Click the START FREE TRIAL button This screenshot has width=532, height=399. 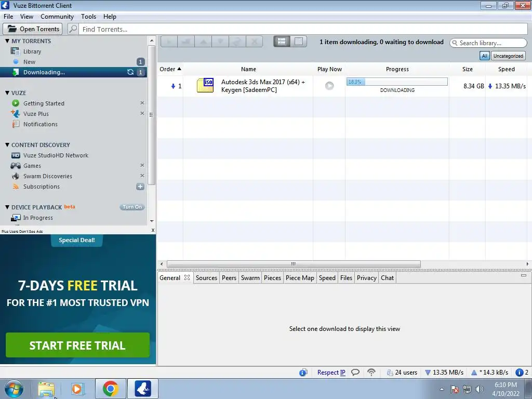pyautogui.click(x=77, y=345)
